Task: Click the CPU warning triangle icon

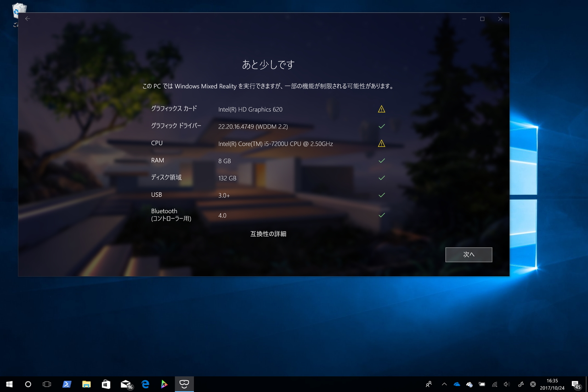Action: [x=381, y=143]
